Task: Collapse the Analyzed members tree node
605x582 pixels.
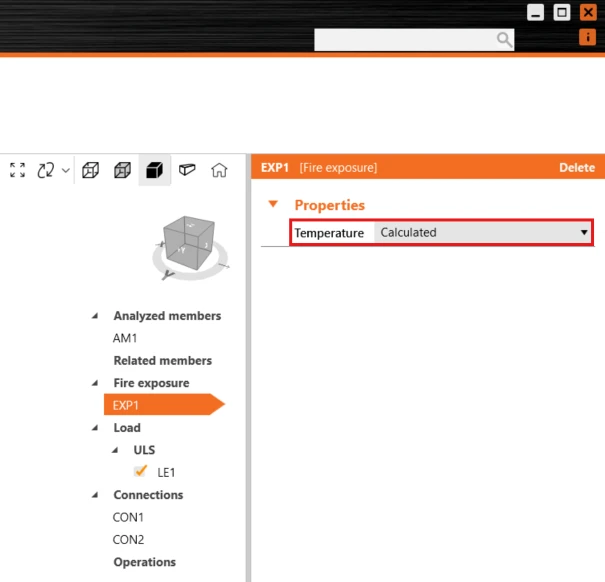Action: coord(95,316)
